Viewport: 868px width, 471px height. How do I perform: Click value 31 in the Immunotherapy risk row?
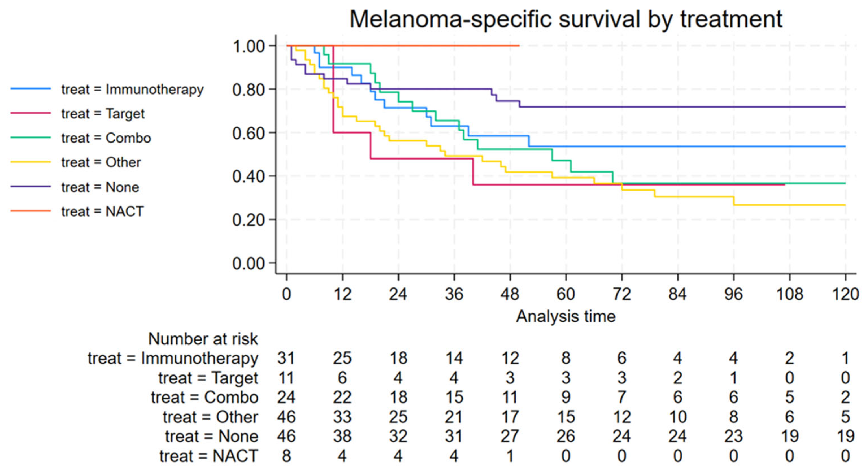286,358
